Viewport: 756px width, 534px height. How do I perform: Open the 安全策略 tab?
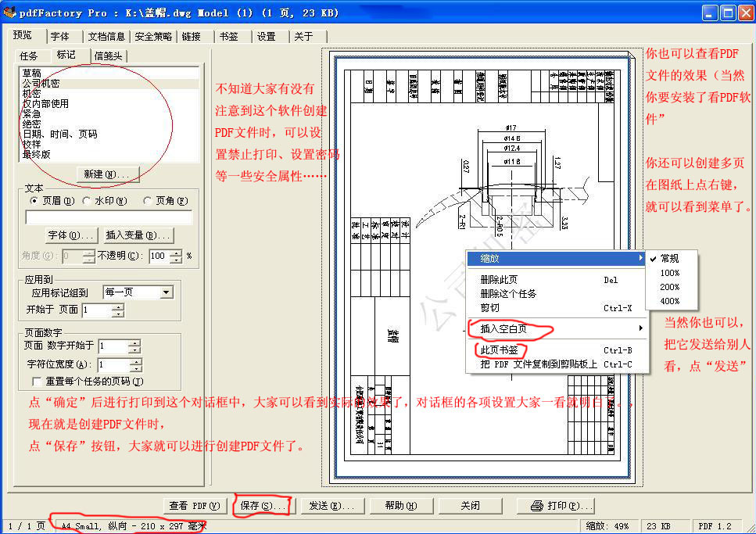pos(153,37)
